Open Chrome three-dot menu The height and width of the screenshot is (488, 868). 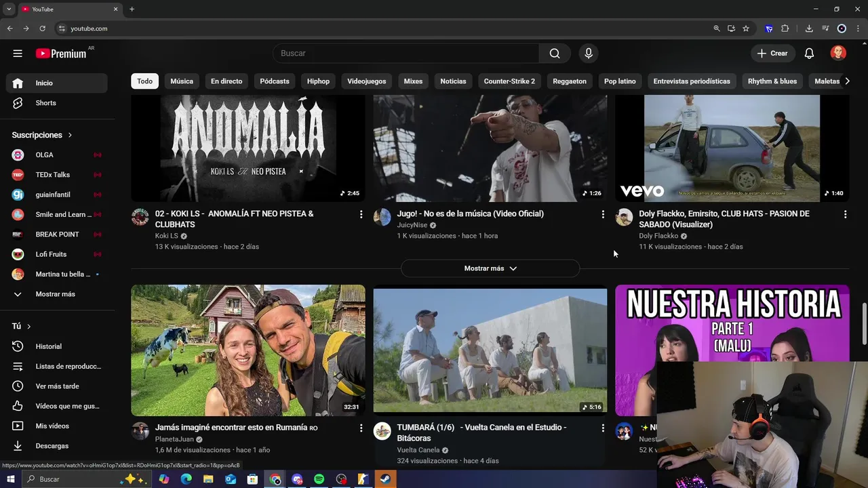pos(859,28)
